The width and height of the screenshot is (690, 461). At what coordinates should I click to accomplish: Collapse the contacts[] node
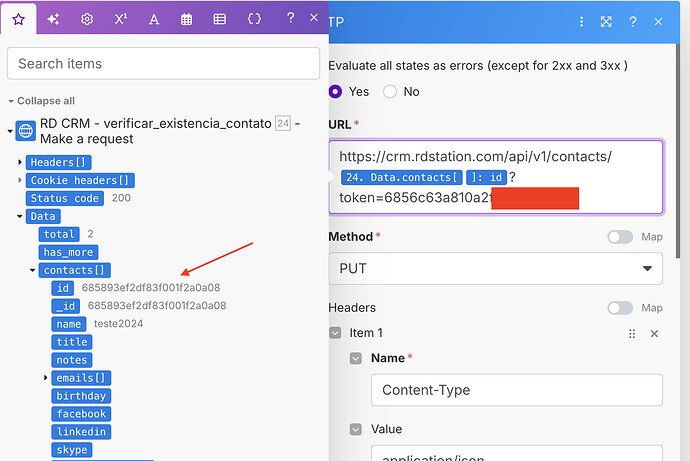33,270
